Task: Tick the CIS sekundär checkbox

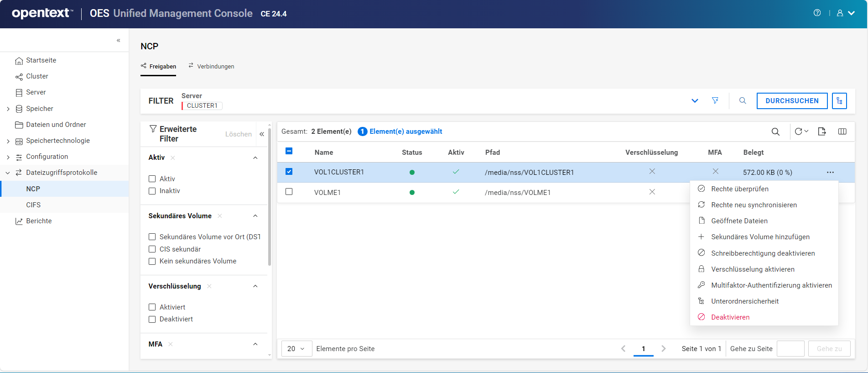Action: (x=152, y=249)
